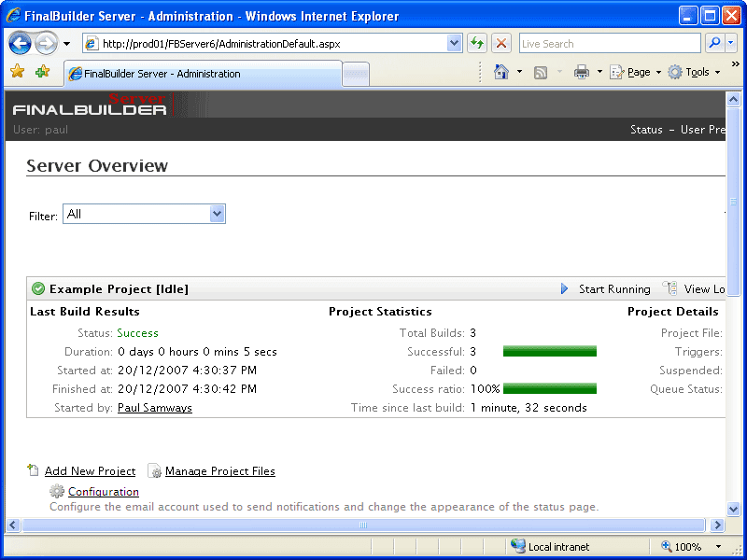Refresh the page with green arrows icon
The width and height of the screenshot is (747, 560).
pos(476,44)
